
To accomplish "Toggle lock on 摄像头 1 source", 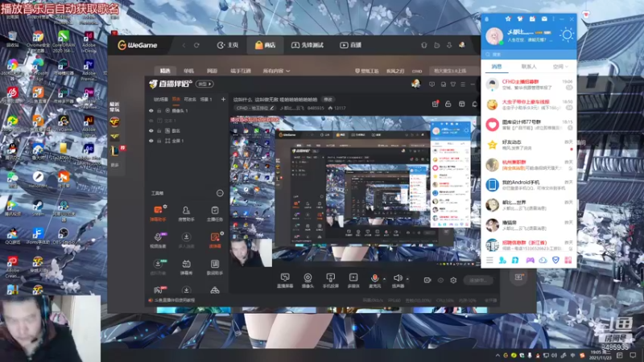I will (159, 111).
